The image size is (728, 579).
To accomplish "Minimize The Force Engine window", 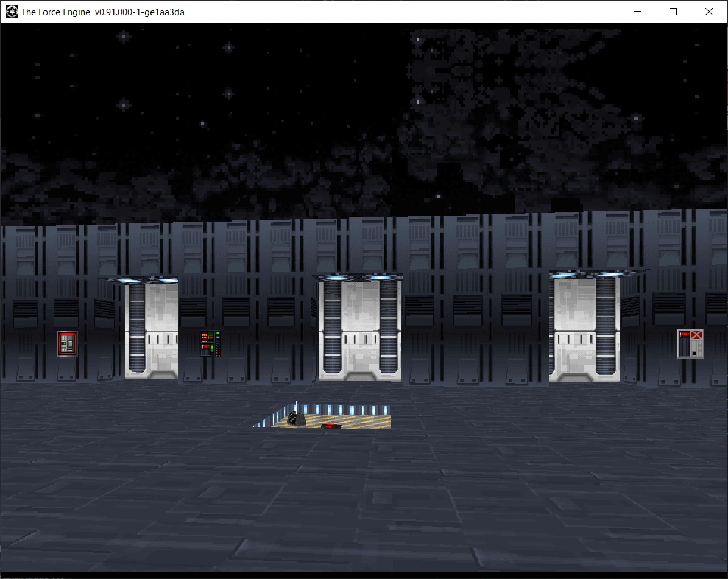I will [637, 12].
